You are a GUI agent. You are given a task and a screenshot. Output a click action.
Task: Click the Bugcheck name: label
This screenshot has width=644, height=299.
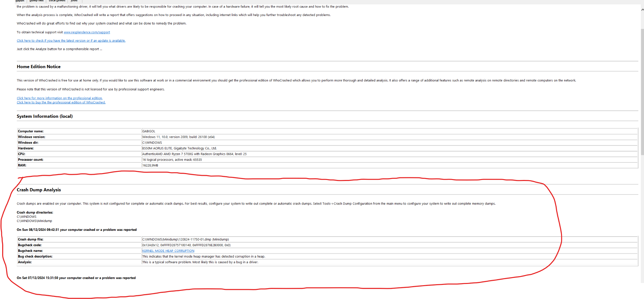[30, 251]
